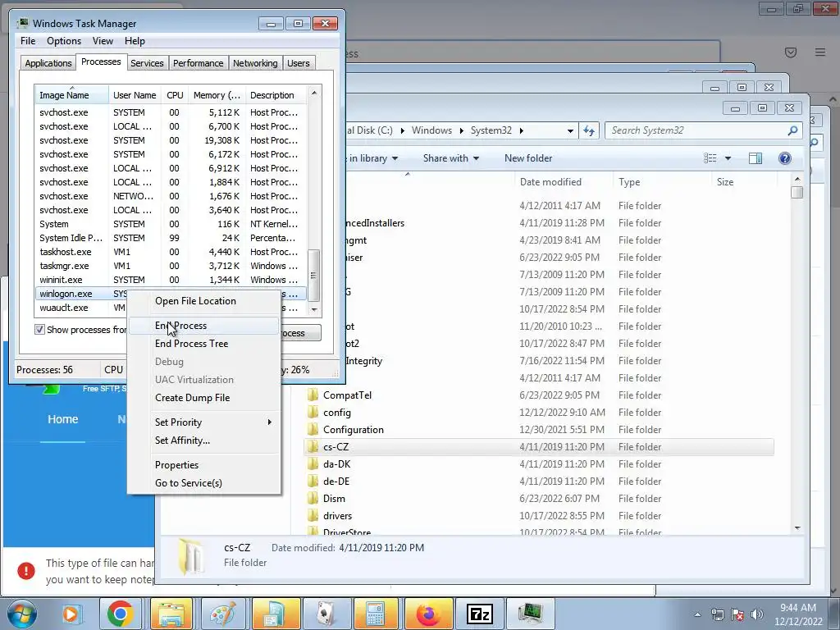Select the de-DE folder
Image resolution: width=840 pixels, height=630 pixels.
[336, 481]
